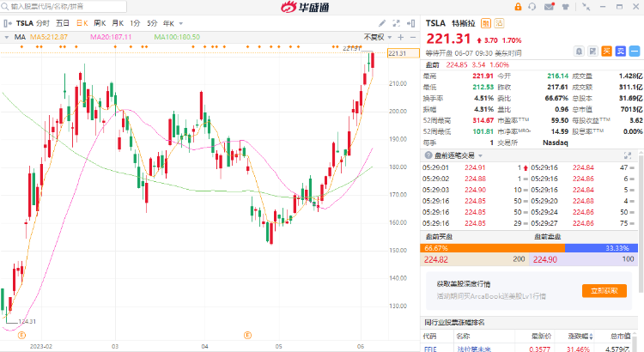Click the search magnifier icon

(5, 7)
